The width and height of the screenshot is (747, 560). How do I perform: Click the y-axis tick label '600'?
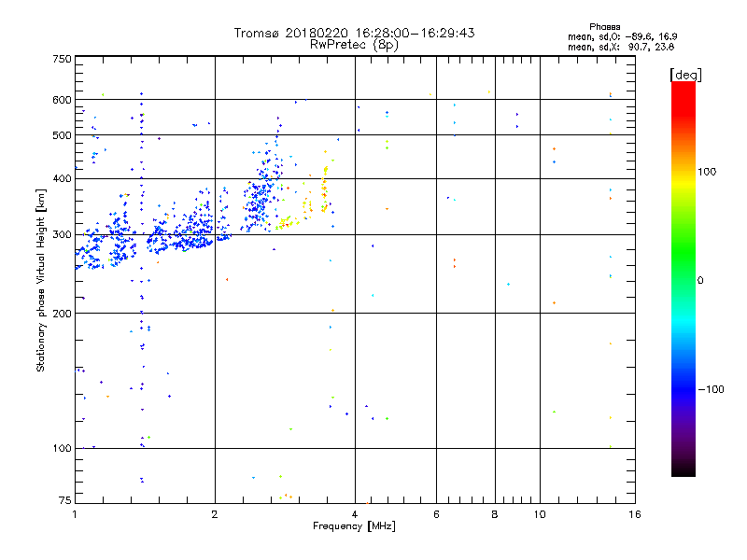(x=62, y=100)
